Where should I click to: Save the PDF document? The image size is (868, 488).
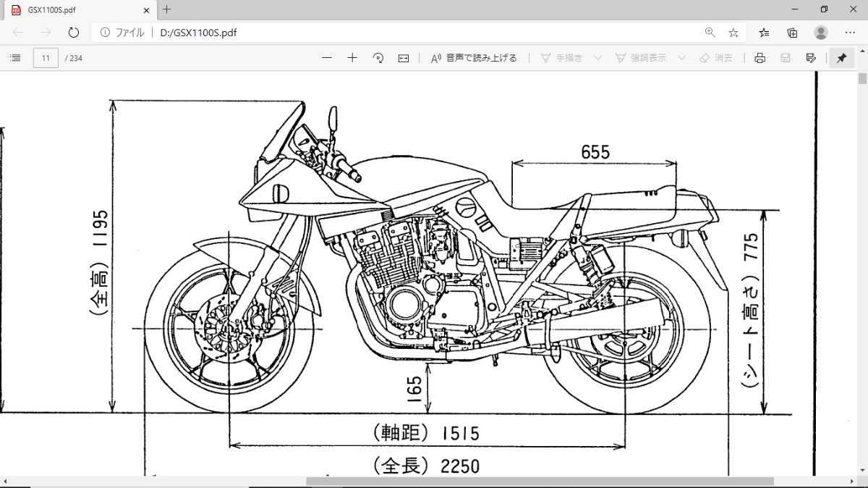click(x=786, y=58)
